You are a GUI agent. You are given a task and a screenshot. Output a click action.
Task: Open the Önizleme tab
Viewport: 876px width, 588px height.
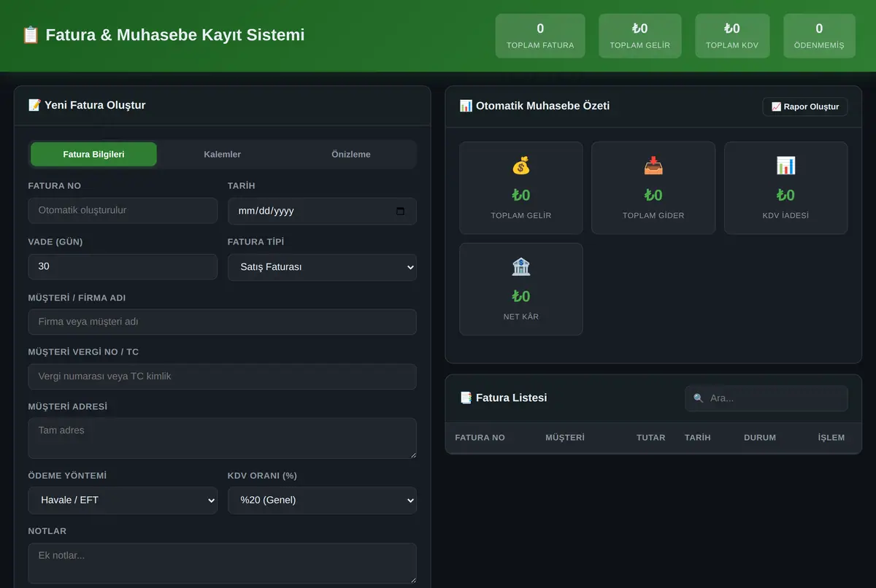tap(351, 155)
